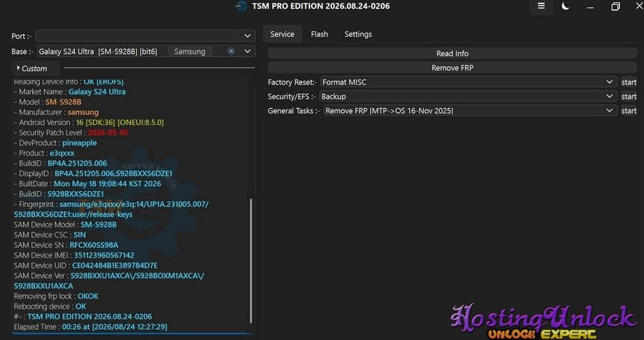Clear the Base selection with the x icon

click(231, 51)
